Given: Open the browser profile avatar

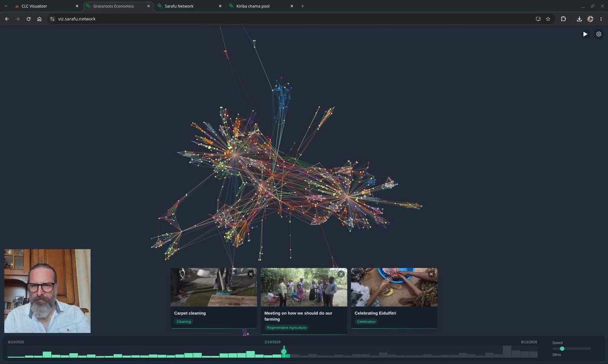Looking at the screenshot, I should pos(590,19).
